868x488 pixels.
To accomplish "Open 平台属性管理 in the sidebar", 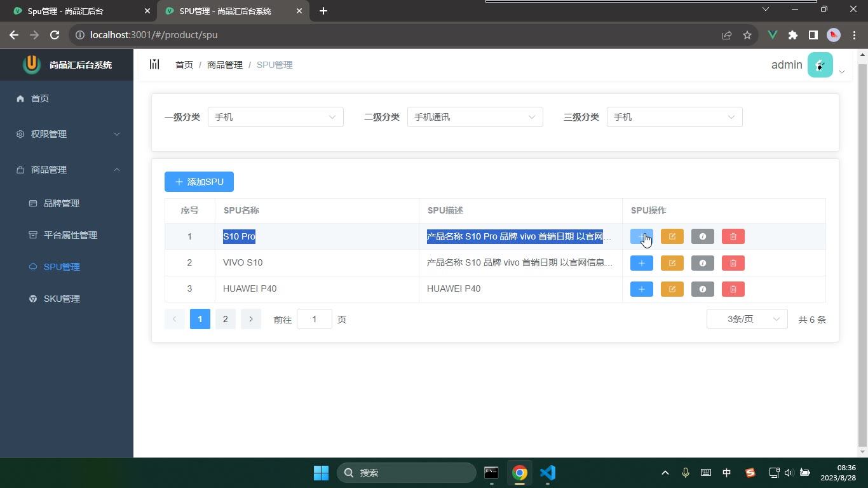I will pos(67,235).
